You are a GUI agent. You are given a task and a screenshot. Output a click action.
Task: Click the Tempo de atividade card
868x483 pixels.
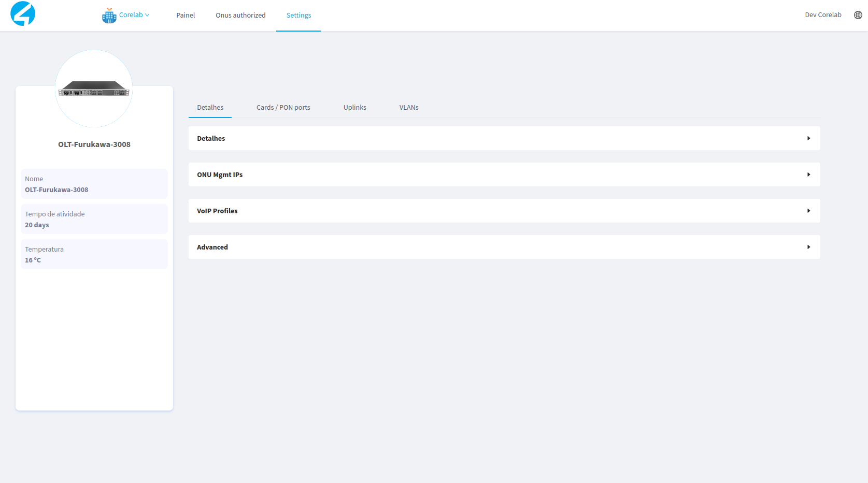point(94,219)
